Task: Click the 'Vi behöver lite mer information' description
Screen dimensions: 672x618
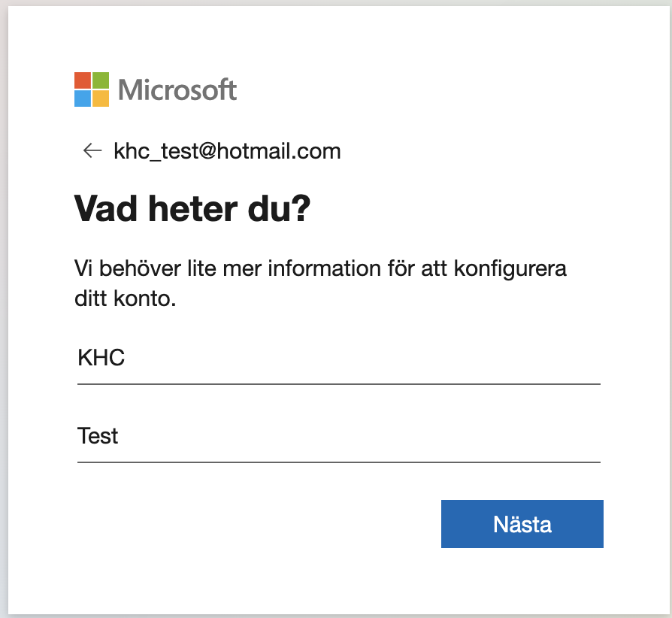Action: pos(320,268)
